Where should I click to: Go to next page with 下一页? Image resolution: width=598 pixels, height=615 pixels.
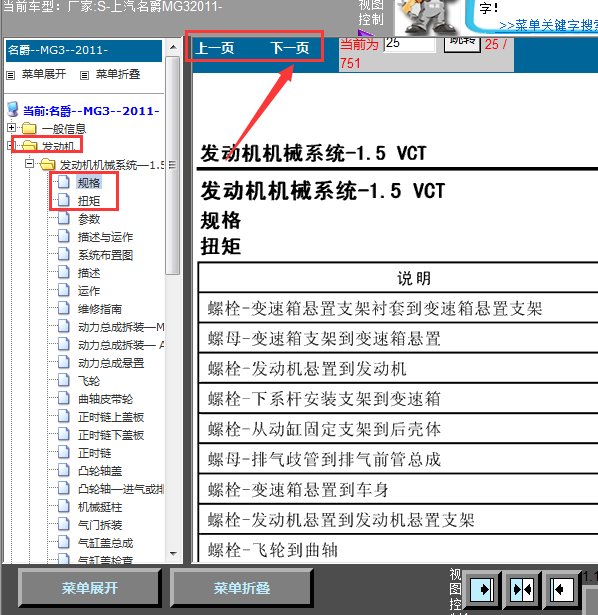click(290, 48)
